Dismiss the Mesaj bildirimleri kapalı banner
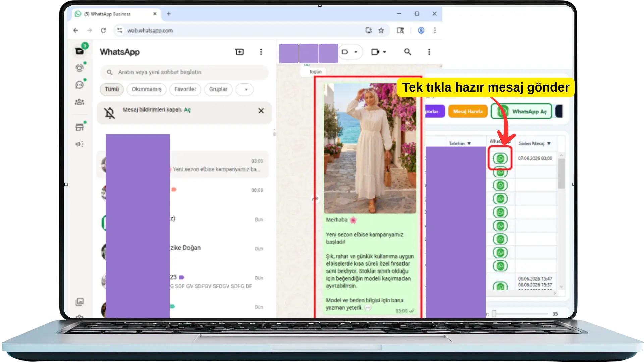This screenshot has height=362, width=644. tap(261, 111)
